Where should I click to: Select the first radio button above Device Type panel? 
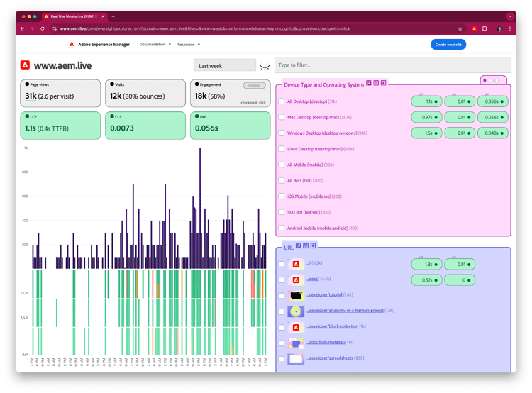click(485, 80)
